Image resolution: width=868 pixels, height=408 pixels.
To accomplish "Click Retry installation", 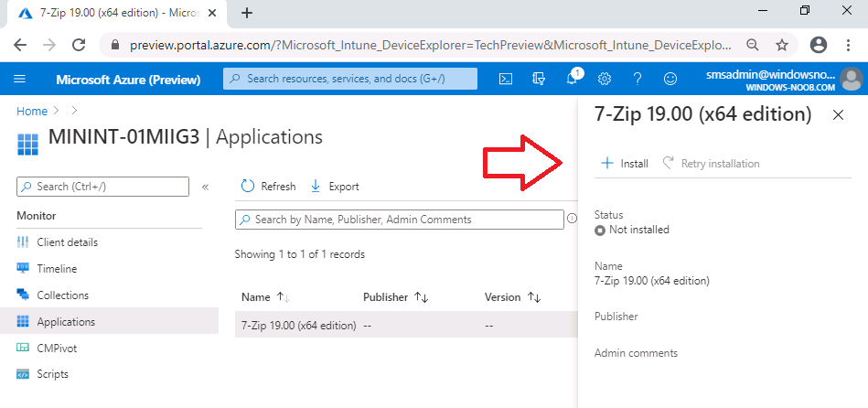I will tap(712, 164).
